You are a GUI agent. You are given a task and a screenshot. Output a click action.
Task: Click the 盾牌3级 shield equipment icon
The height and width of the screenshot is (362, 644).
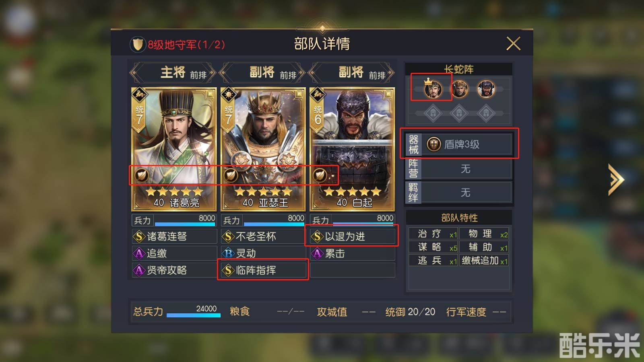point(433,144)
